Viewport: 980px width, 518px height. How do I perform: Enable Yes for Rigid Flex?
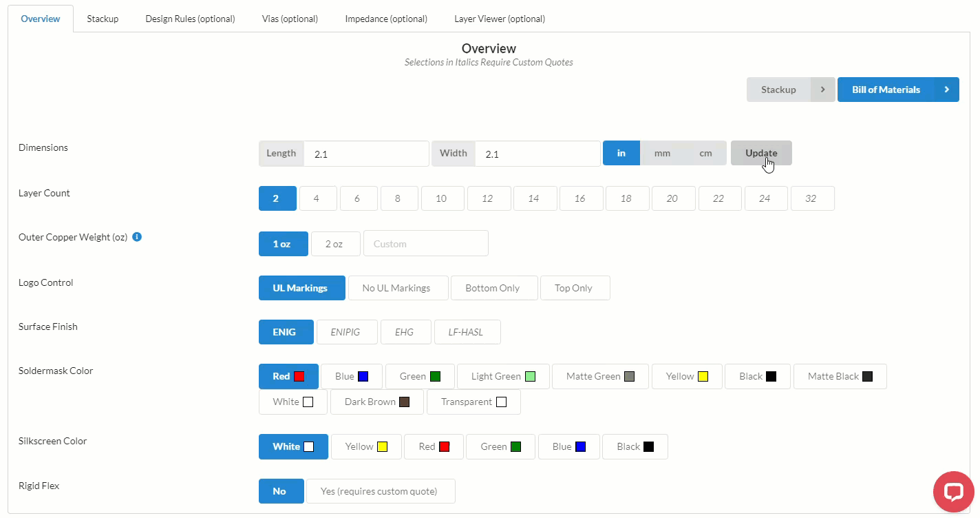(381, 491)
